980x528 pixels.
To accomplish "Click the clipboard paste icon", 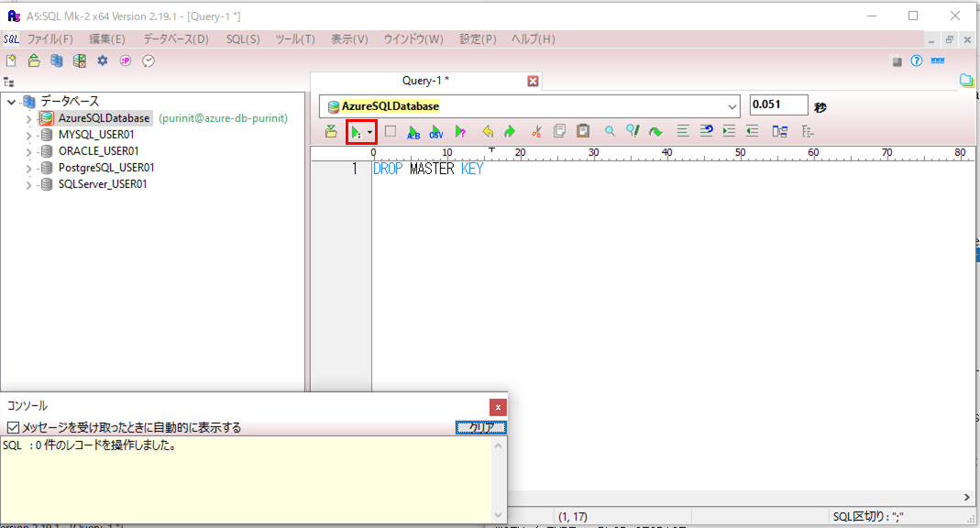I will pyautogui.click(x=583, y=130).
